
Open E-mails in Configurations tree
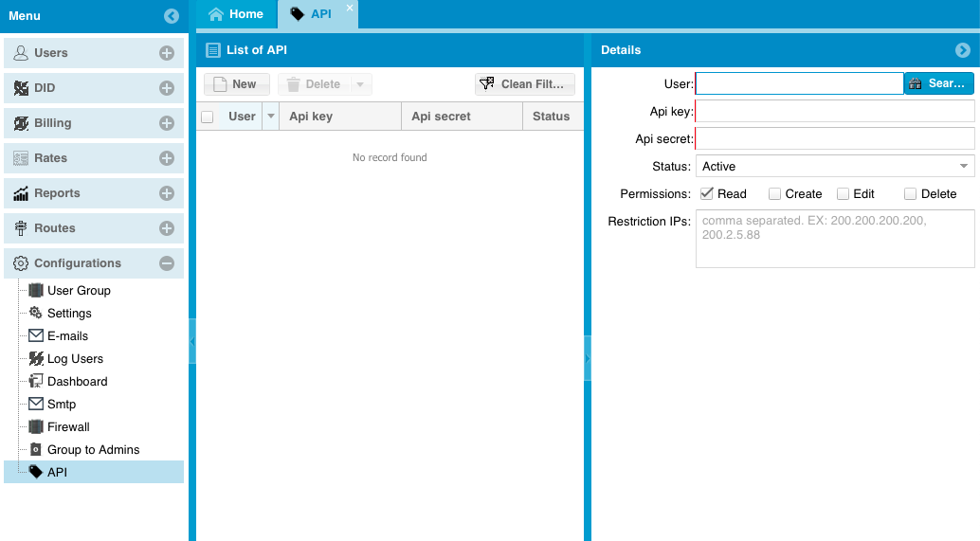pos(67,336)
